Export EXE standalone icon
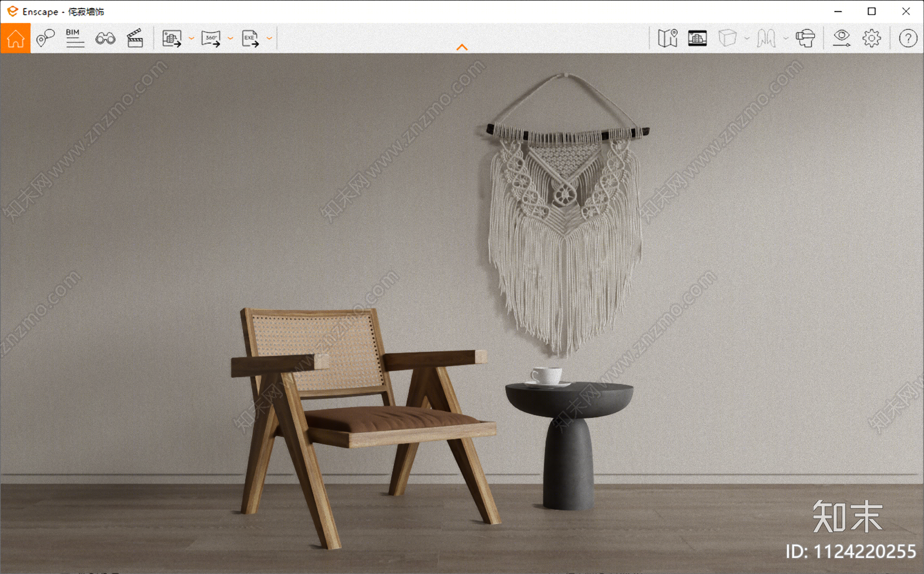Screen dimensions: 924x574 (250, 39)
